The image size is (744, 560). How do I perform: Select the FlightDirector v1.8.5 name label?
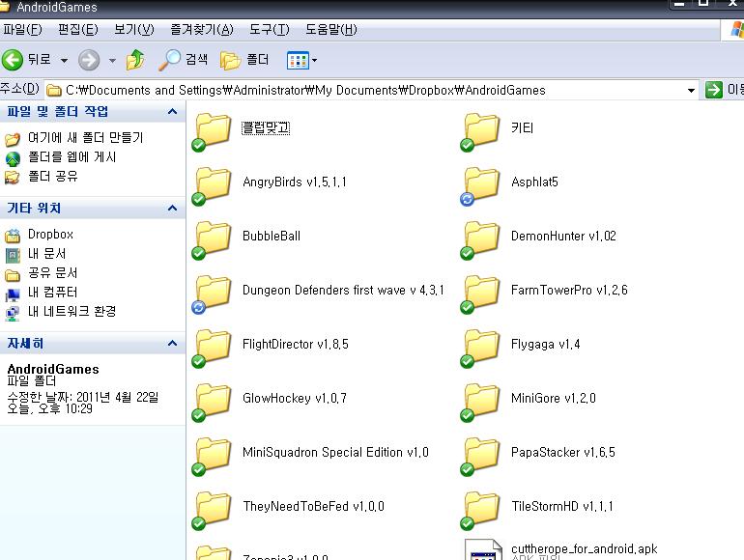pos(295,345)
